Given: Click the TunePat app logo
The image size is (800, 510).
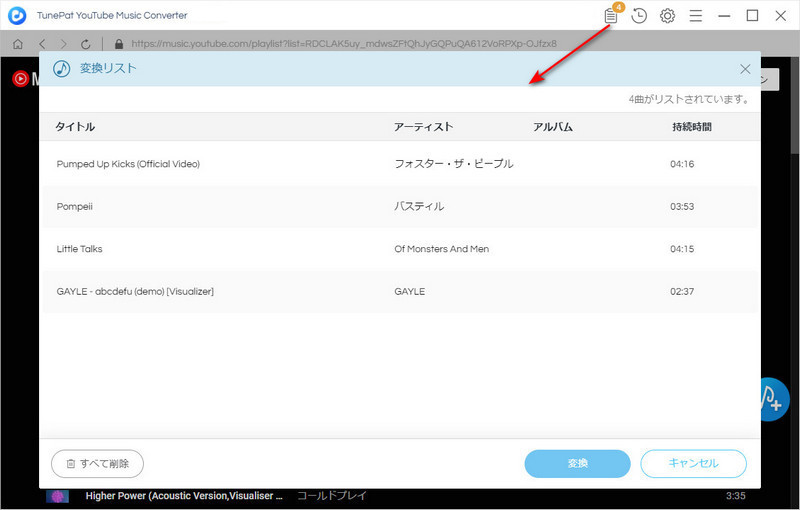Looking at the screenshot, I should (17, 15).
